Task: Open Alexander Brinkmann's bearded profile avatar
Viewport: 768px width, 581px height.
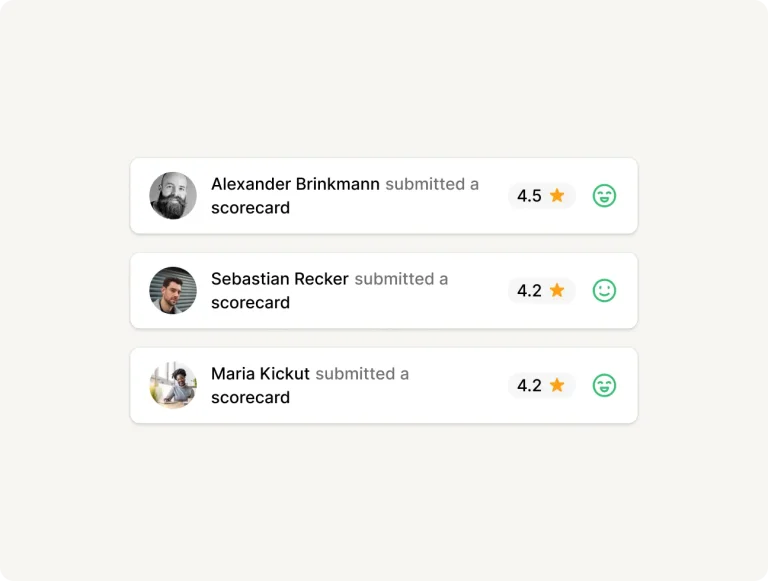Action: [173, 196]
